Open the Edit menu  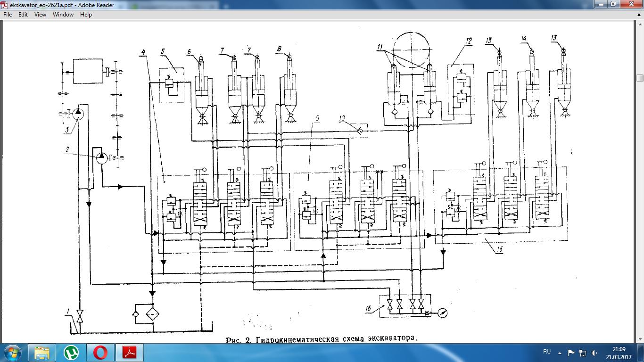point(23,15)
